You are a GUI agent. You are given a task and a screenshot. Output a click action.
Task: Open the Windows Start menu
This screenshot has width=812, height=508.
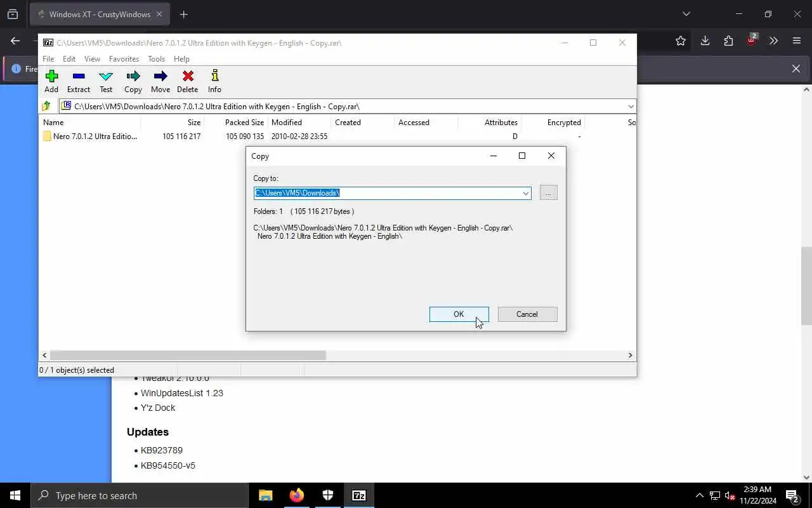15,495
